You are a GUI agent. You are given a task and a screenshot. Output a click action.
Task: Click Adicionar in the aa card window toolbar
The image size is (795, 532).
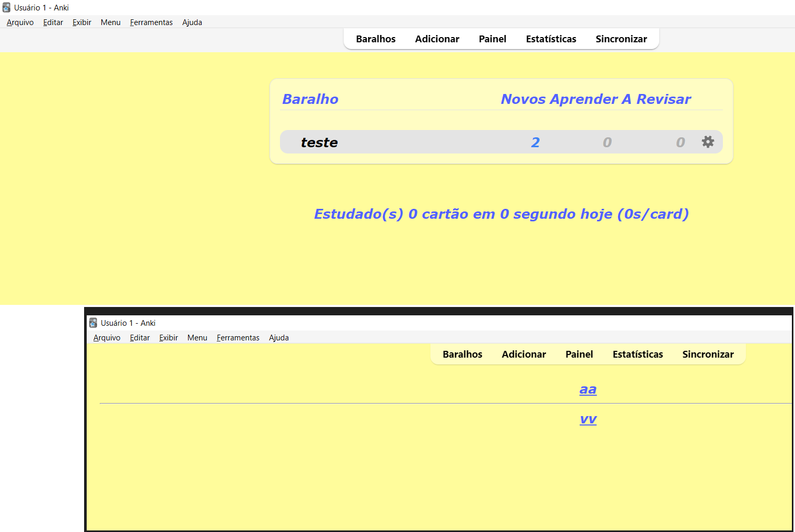point(523,354)
